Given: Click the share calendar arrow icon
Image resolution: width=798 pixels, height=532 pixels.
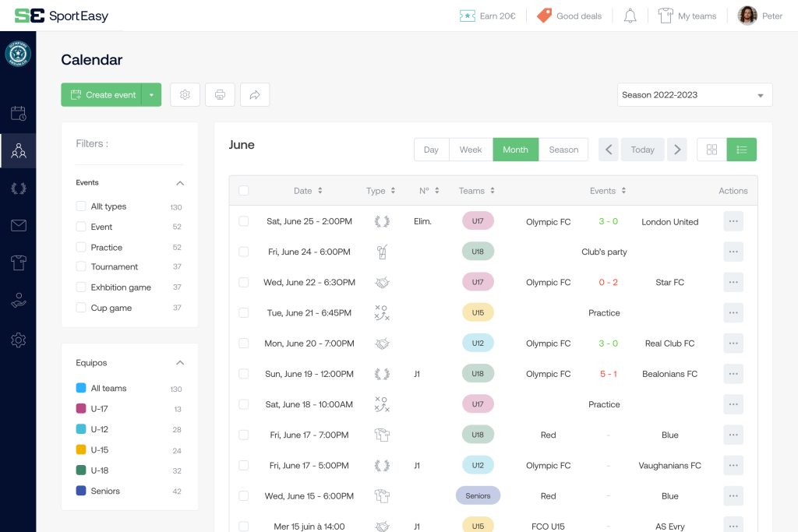Looking at the screenshot, I should click(x=255, y=94).
